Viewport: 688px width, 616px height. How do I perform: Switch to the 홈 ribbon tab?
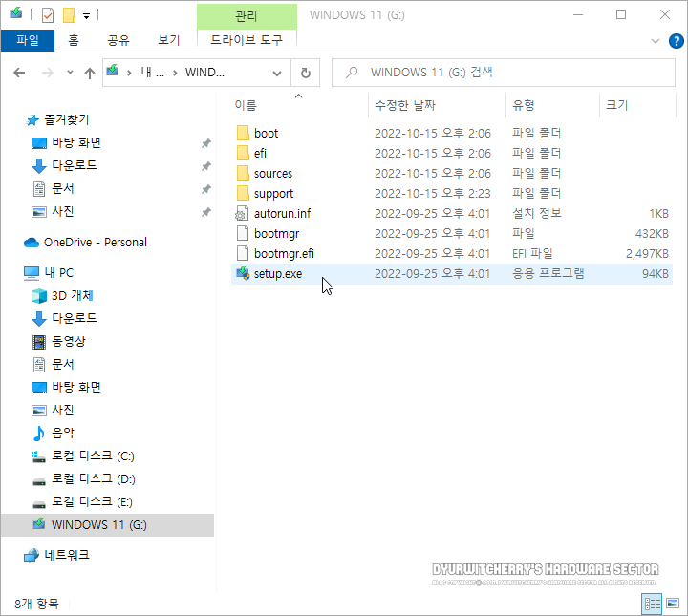[74, 40]
